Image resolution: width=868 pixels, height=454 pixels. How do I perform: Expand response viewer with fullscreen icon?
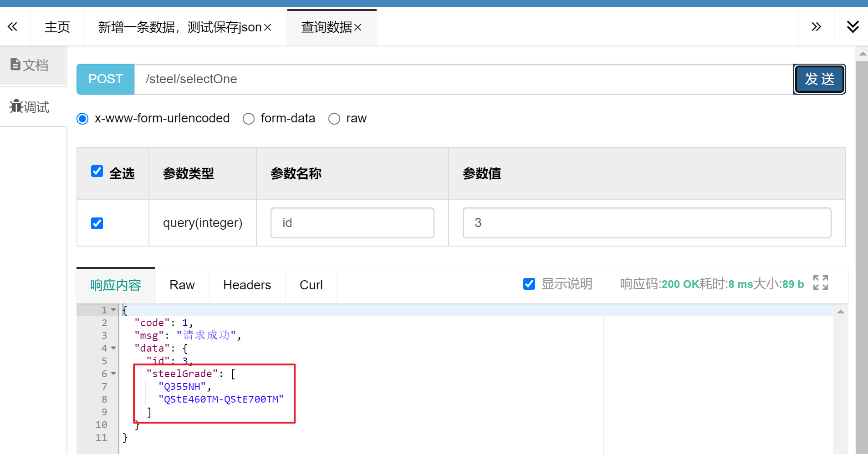point(821,282)
